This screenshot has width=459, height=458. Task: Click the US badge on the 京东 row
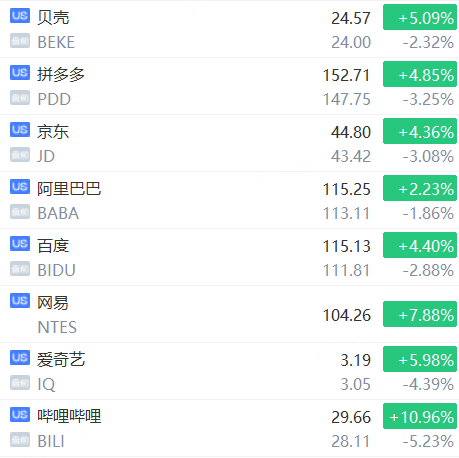click(20, 130)
